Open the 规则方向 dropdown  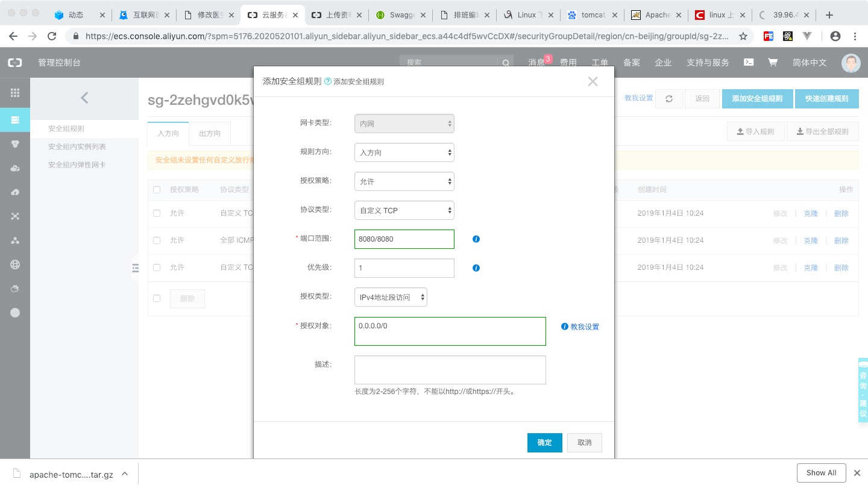point(404,152)
